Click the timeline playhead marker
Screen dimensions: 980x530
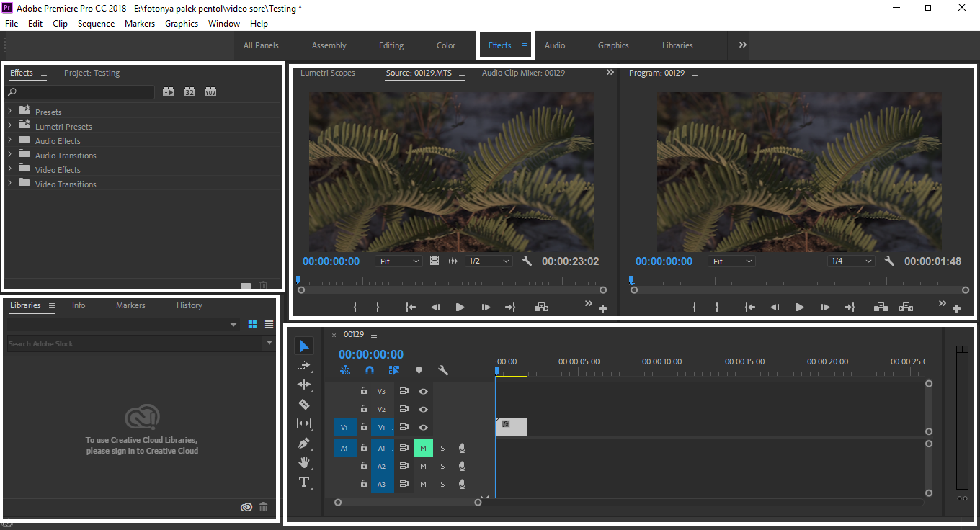coord(496,371)
